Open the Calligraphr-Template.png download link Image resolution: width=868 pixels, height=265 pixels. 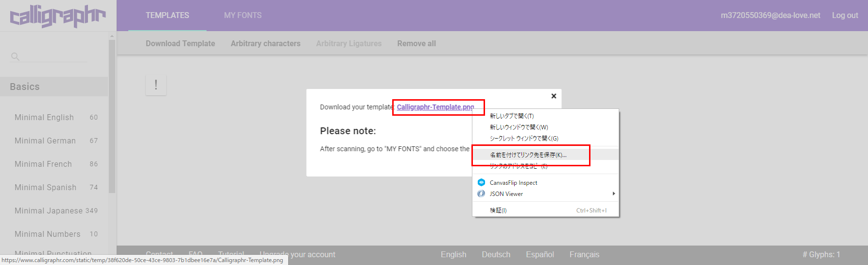point(435,107)
